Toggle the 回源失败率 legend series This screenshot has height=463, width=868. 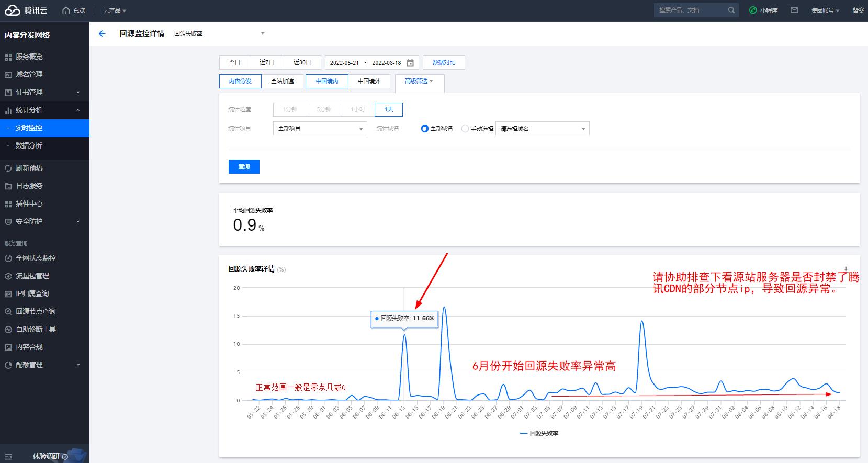point(539,433)
